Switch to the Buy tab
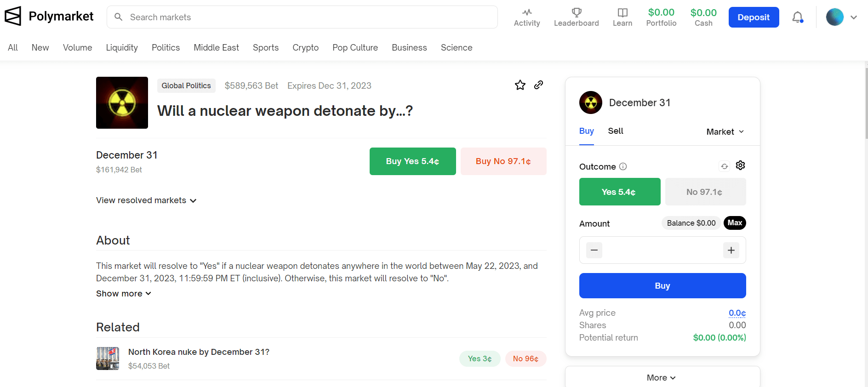868x387 pixels. click(x=587, y=131)
